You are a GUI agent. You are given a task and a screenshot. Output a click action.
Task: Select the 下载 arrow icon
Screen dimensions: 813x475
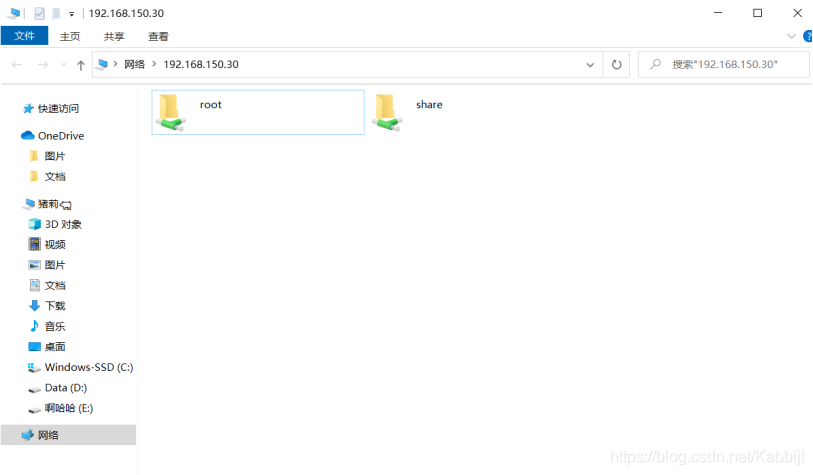click(35, 305)
